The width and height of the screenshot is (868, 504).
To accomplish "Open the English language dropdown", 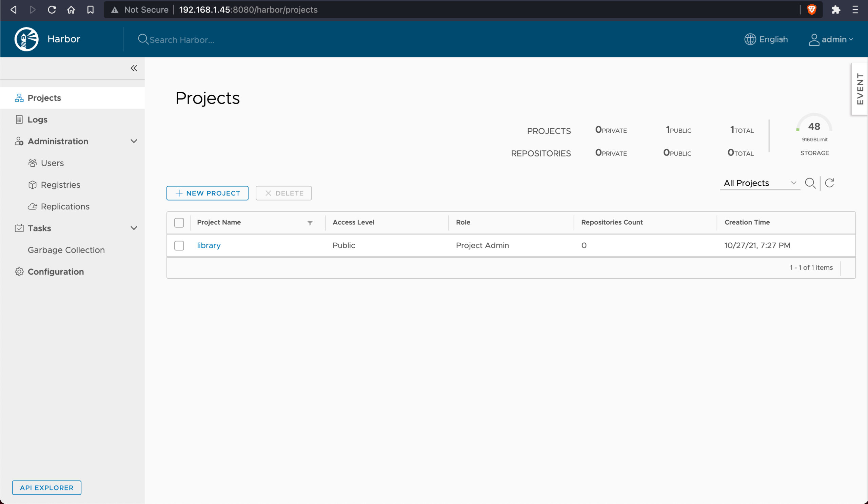I will (x=766, y=39).
